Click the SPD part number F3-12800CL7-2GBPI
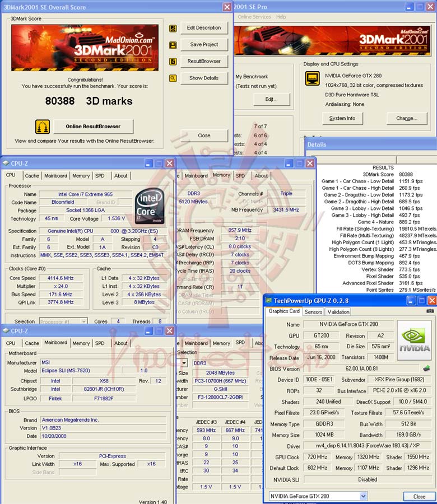The image size is (437, 504). click(x=220, y=397)
